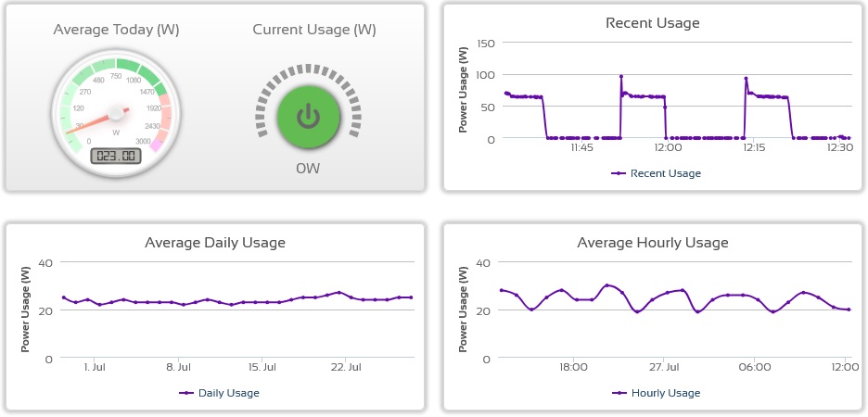Click the 18:00 hourly axis label
Viewport: 868px width, 417px height.
click(x=573, y=367)
